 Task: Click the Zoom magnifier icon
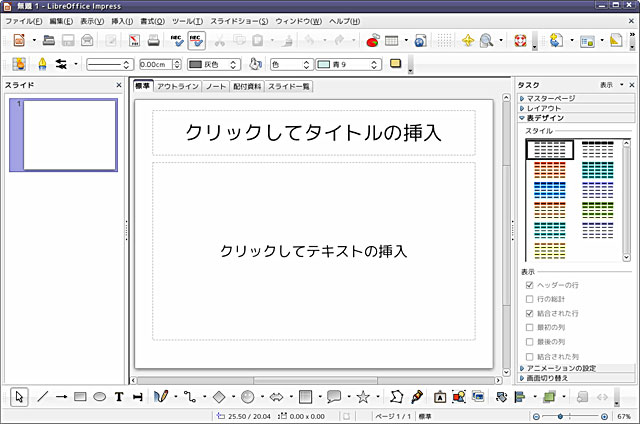[486, 40]
